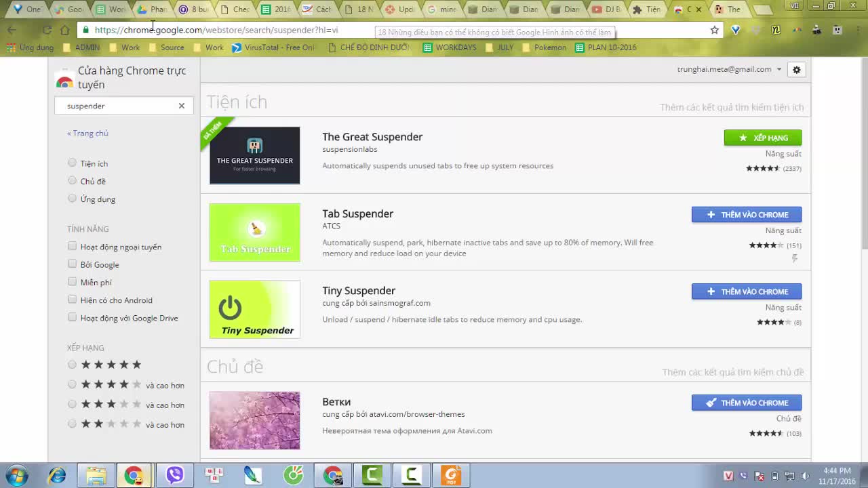This screenshot has width=868, height=488.
Task: Open the Tab Suspender thumbnail
Action: tap(254, 232)
